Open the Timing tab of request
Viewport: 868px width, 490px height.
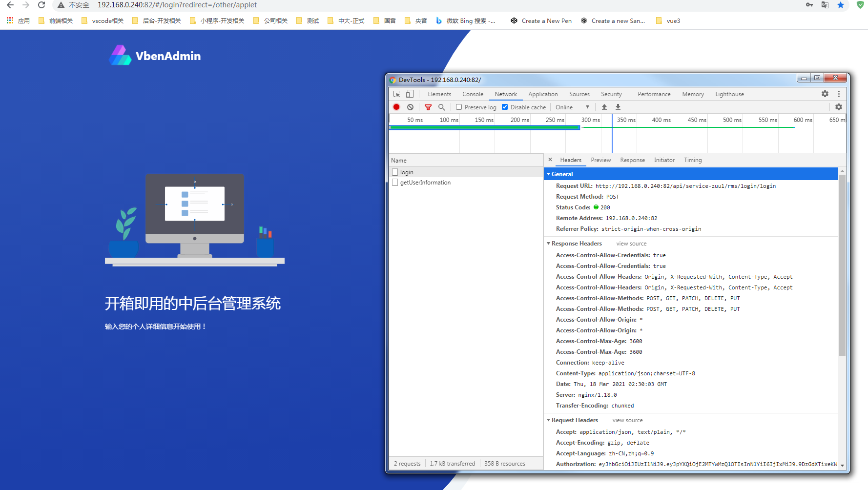[693, 160]
